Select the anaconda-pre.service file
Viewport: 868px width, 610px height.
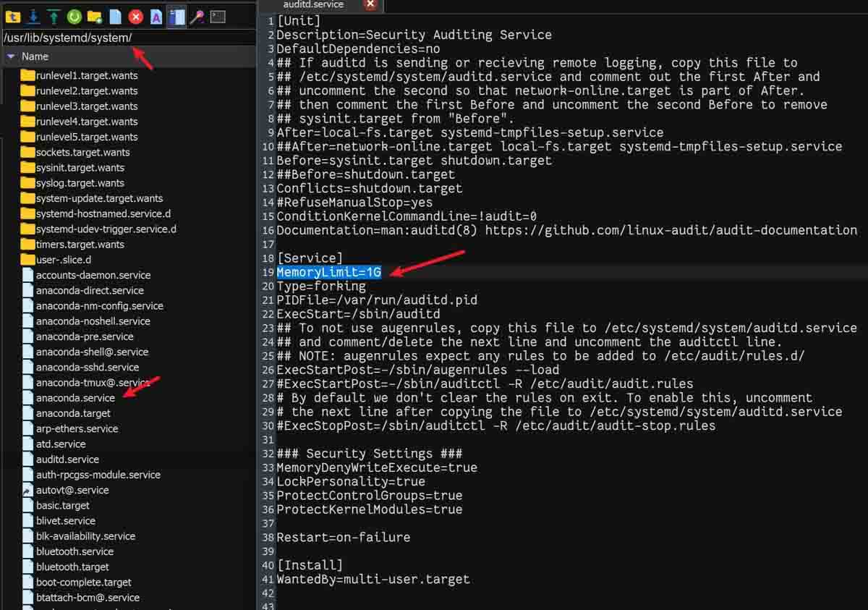[x=78, y=336]
